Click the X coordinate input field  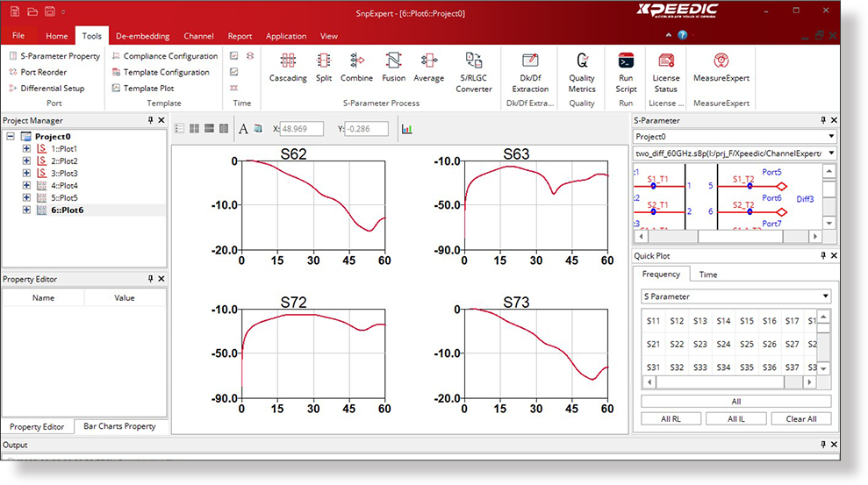[300, 129]
